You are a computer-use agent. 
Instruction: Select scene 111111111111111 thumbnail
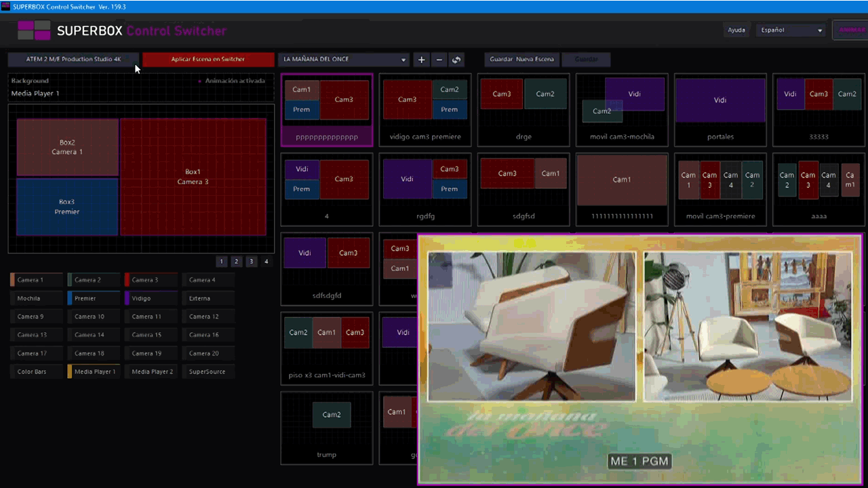622,189
